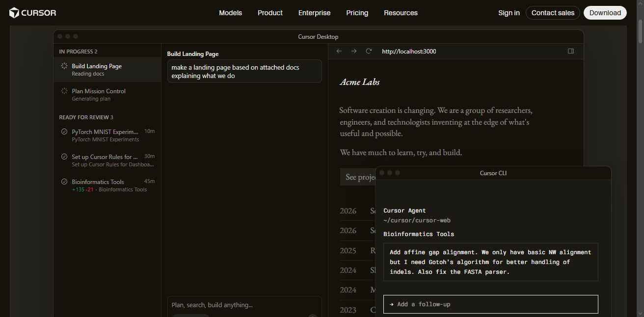The width and height of the screenshot is (644, 317).
Task: Open the PyTorch MNIST Experiments task
Action: [107, 135]
